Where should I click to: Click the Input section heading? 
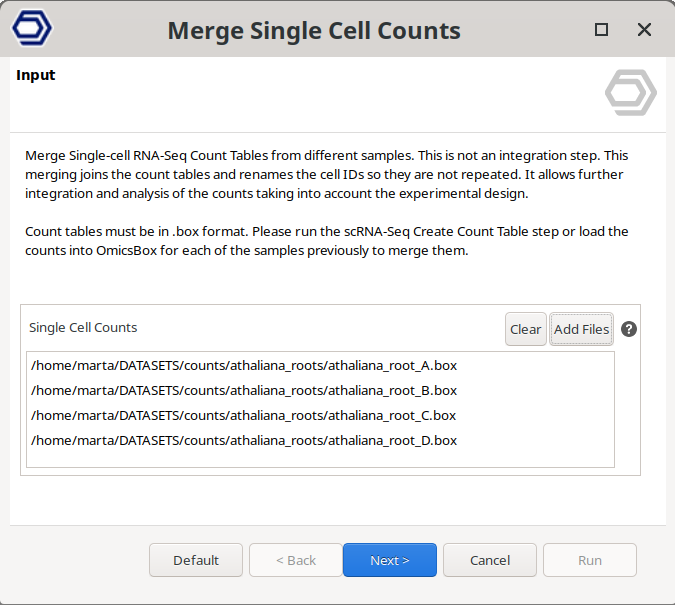tap(36, 75)
